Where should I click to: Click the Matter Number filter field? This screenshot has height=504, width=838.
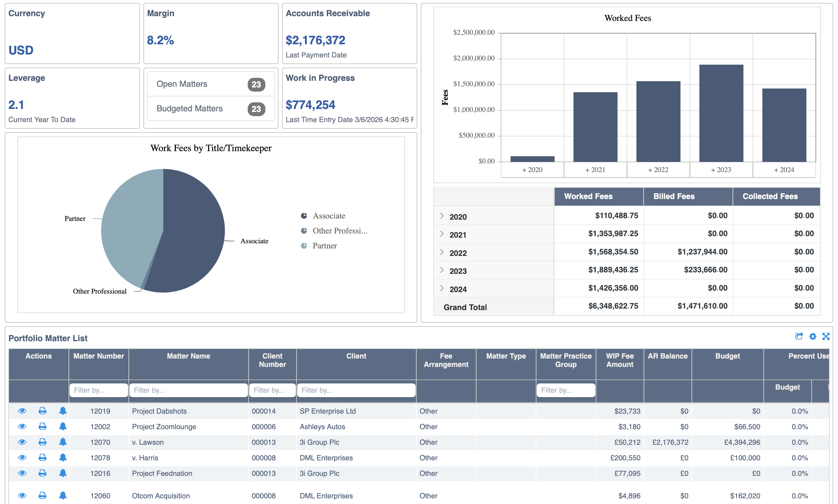pos(98,390)
